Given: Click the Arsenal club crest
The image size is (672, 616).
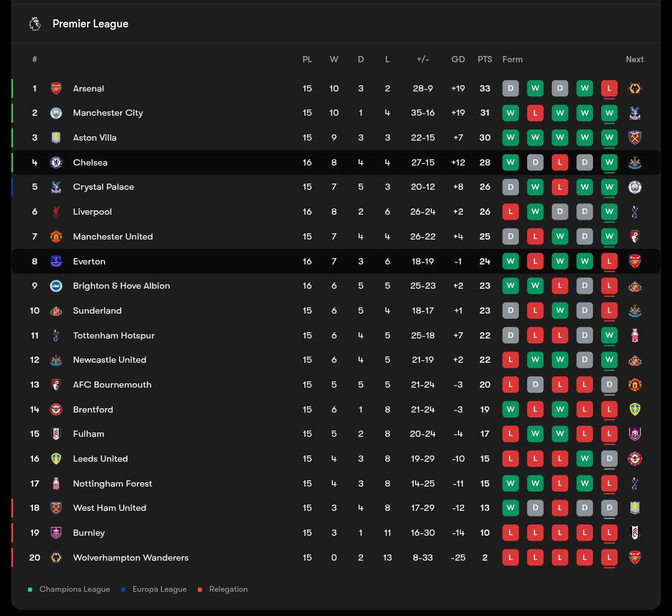Looking at the screenshot, I should coord(56,88).
